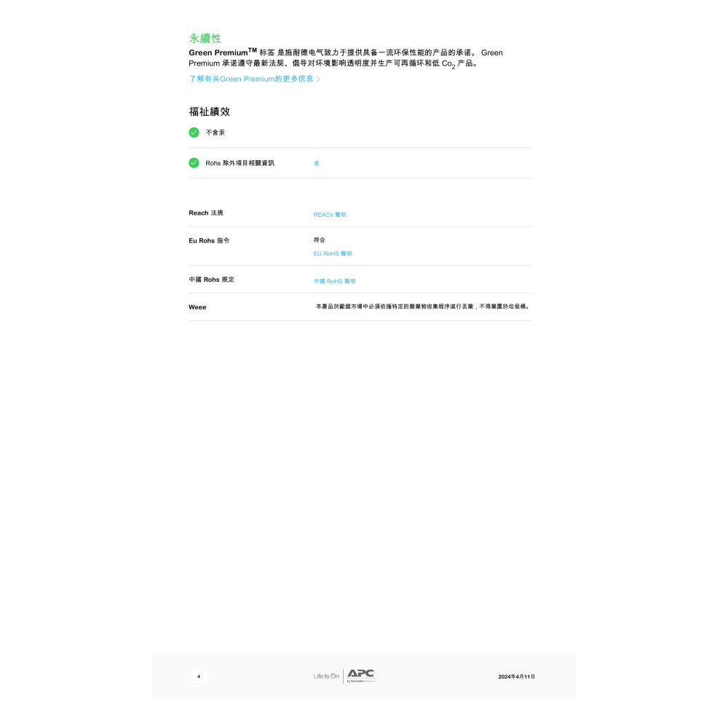Click the subscript 2 in Co2
Screen dimensions: 728x728
pyautogui.click(x=453, y=65)
